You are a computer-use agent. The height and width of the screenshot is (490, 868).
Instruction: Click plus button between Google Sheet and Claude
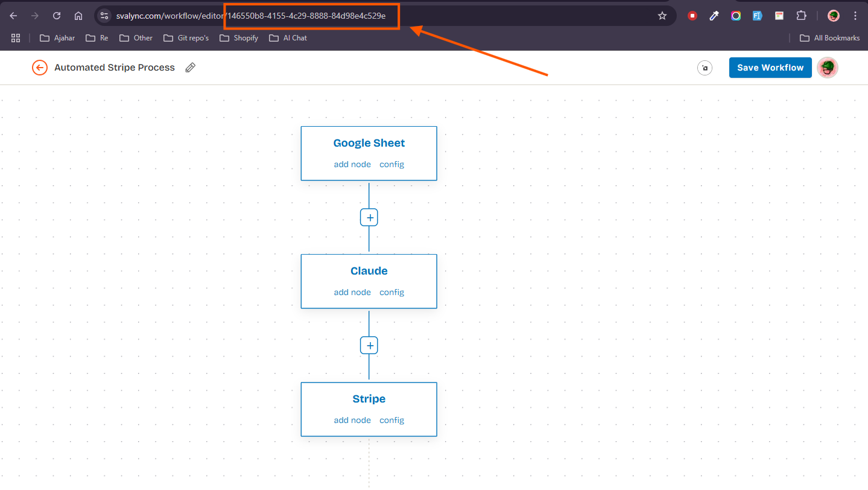pyautogui.click(x=369, y=217)
